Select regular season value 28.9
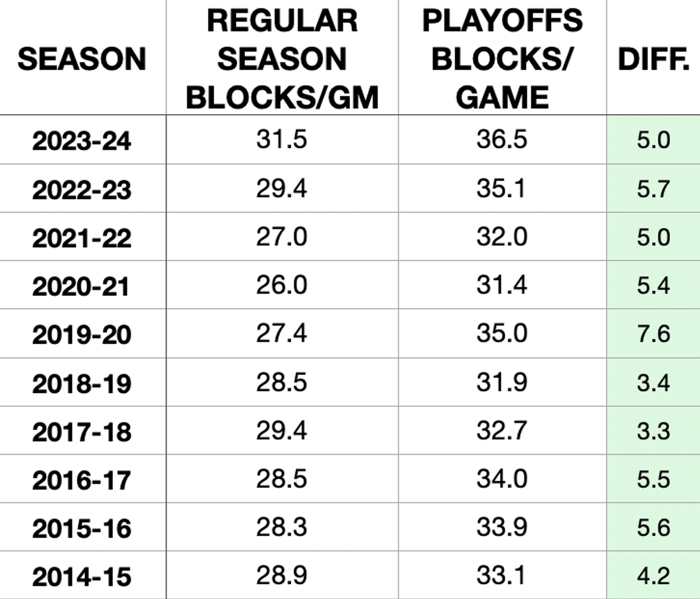This screenshot has width=700, height=599. [282, 575]
